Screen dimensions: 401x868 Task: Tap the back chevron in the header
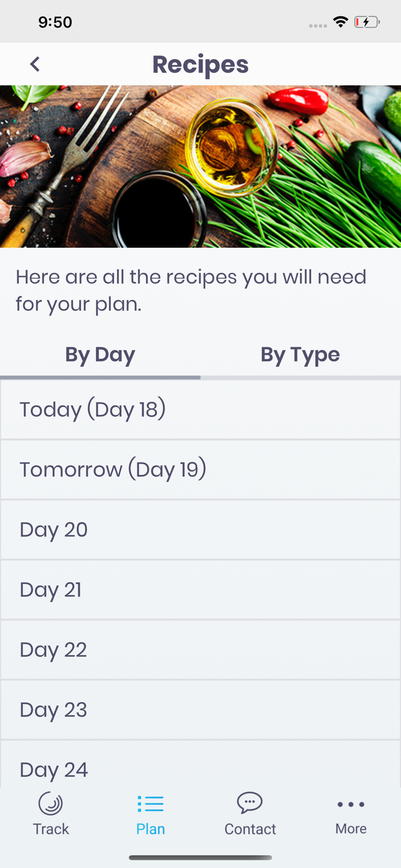point(34,64)
